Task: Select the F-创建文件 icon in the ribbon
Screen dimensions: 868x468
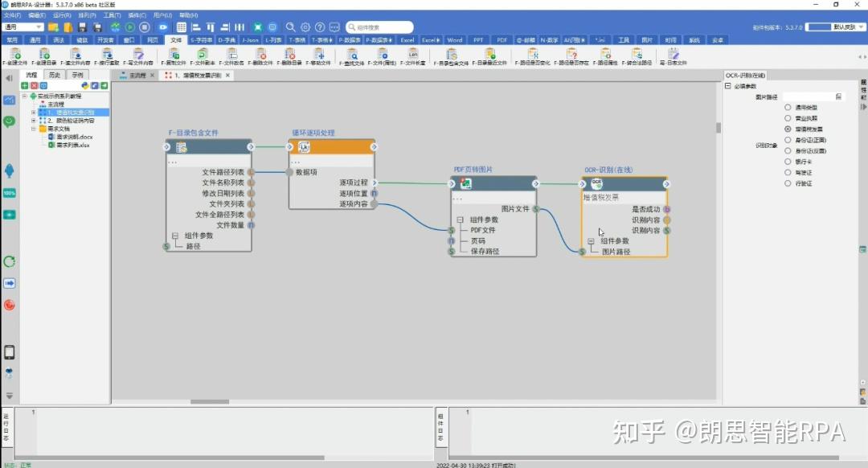Action: pyautogui.click(x=16, y=55)
